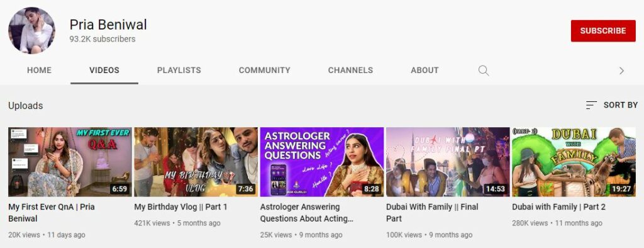
Task: Click '25K views • 9 months ago' text
Action: coord(301,235)
